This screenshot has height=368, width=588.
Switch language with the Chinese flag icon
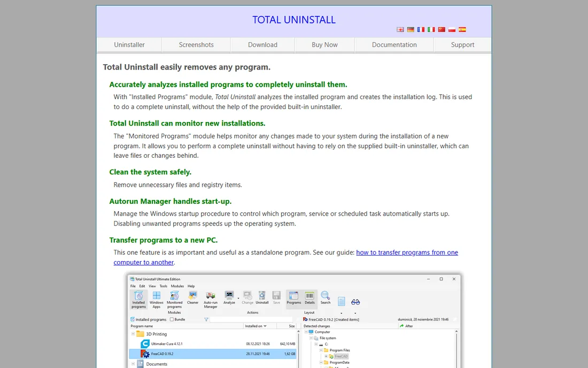click(x=442, y=29)
